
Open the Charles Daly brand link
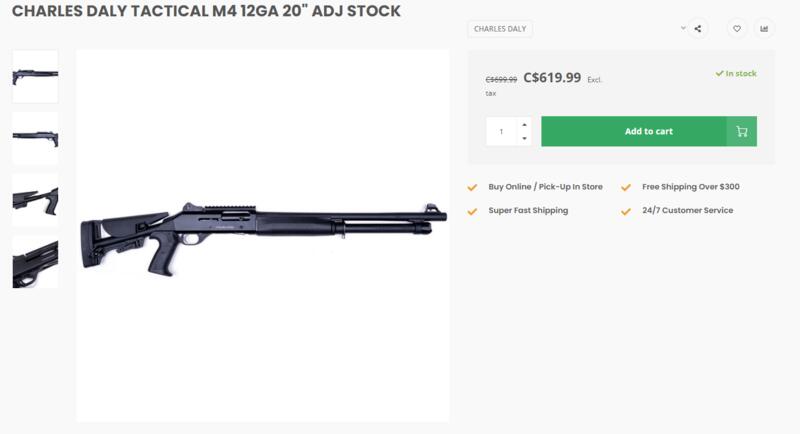pos(500,29)
